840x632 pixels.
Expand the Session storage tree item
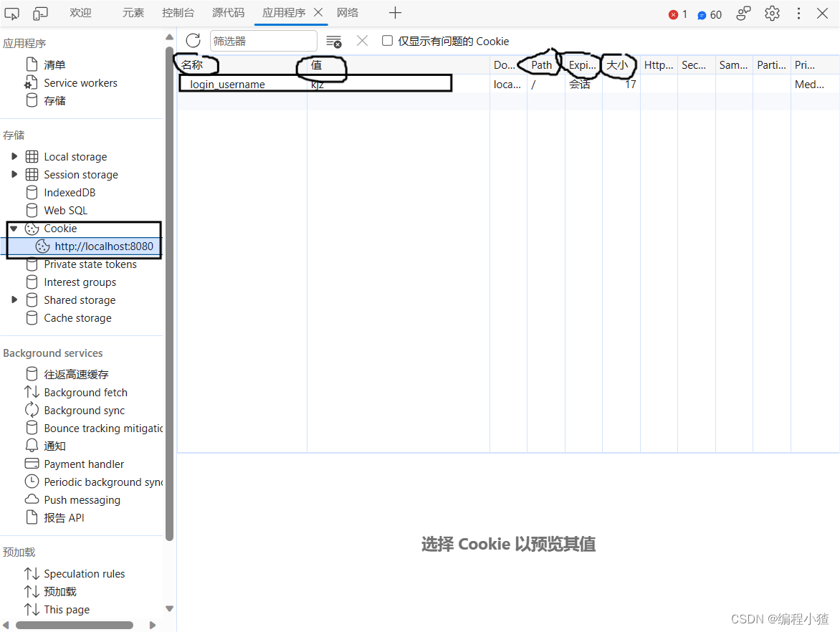tap(15, 174)
